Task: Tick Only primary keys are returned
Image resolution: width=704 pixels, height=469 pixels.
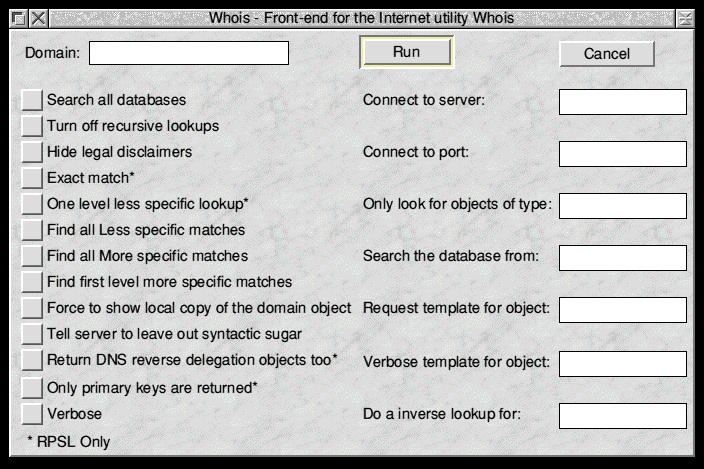Action: point(32,388)
